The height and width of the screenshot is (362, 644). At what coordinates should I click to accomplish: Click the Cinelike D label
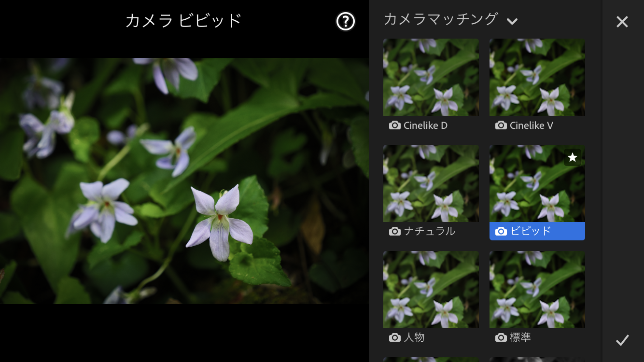tap(425, 125)
